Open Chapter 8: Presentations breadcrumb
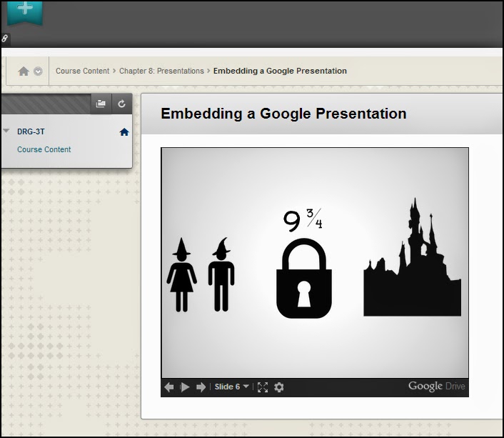 [161, 71]
